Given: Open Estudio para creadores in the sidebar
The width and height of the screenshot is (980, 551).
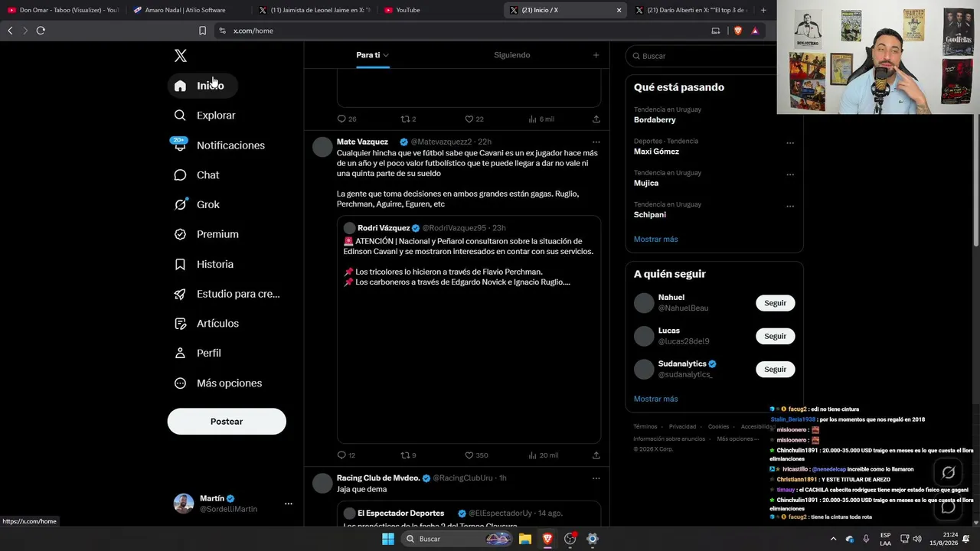Looking at the screenshot, I should (227, 294).
